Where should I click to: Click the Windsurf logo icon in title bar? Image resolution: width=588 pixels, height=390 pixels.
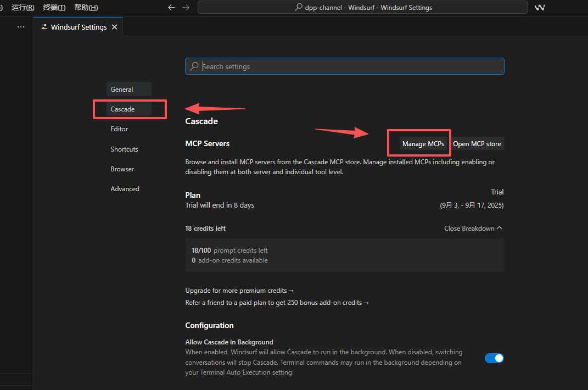click(x=539, y=7)
